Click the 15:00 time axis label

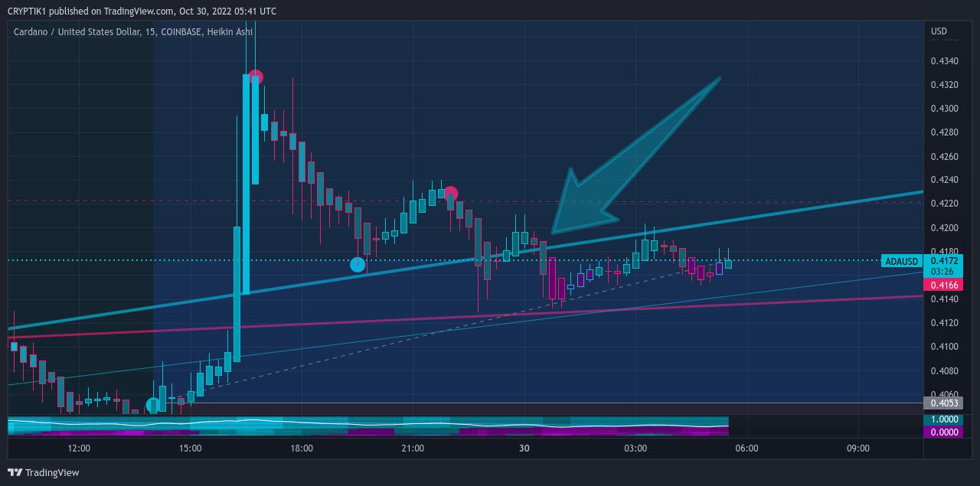click(x=190, y=448)
